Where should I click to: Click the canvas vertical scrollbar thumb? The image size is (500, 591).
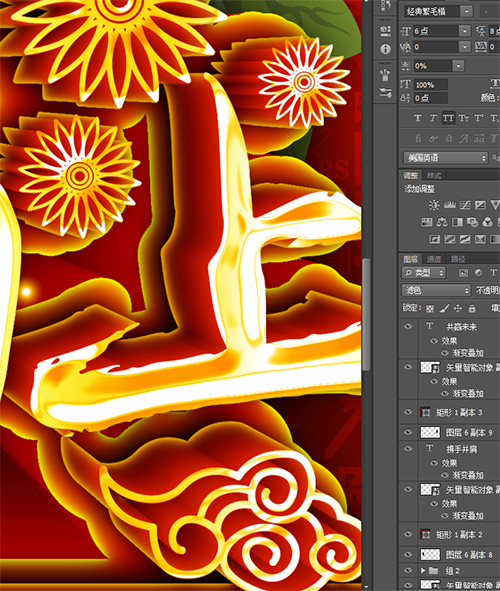[365, 314]
